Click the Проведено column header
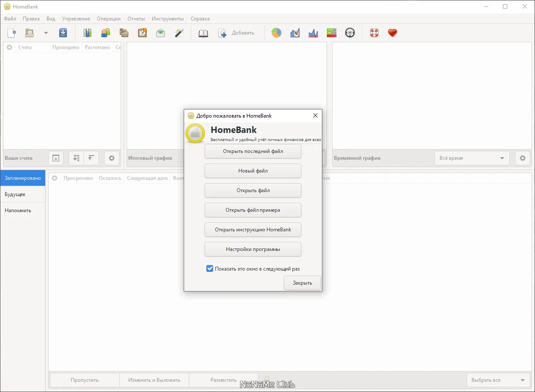 click(x=66, y=47)
